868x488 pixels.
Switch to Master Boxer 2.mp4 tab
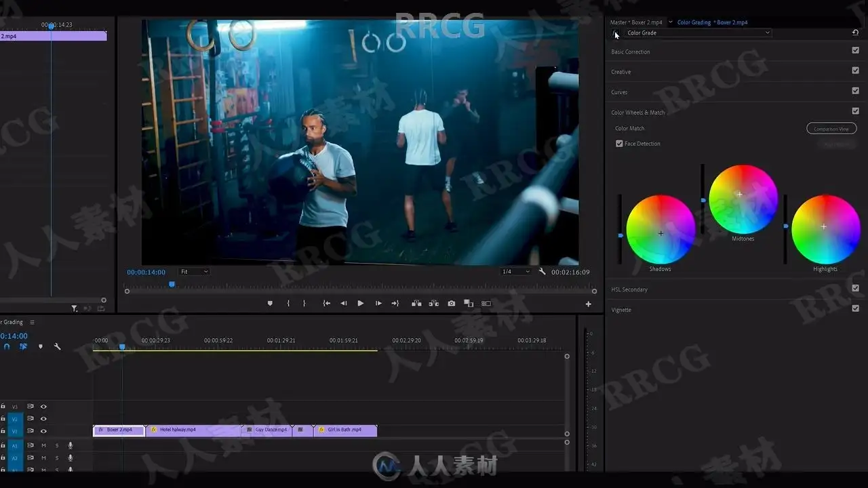(636, 22)
